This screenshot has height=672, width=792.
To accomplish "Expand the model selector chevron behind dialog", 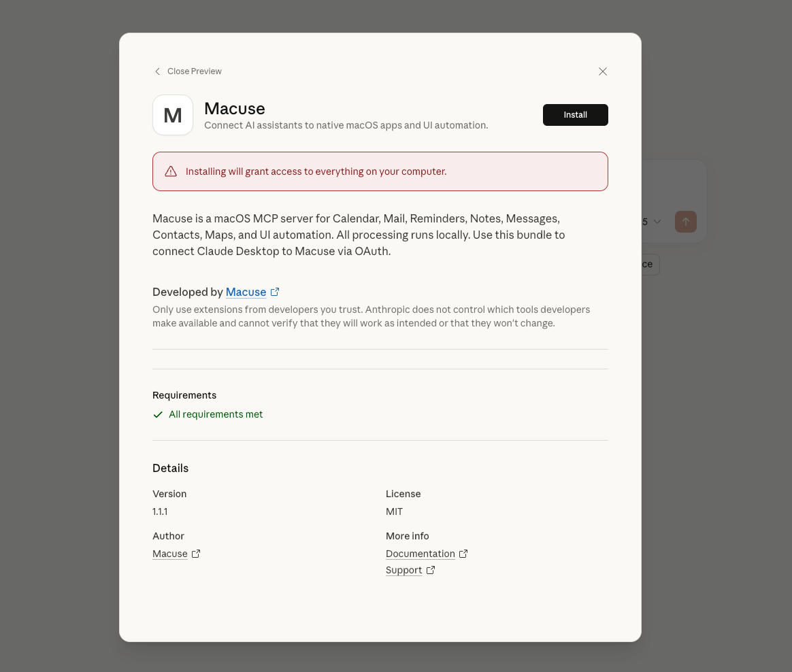I will (x=657, y=222).
